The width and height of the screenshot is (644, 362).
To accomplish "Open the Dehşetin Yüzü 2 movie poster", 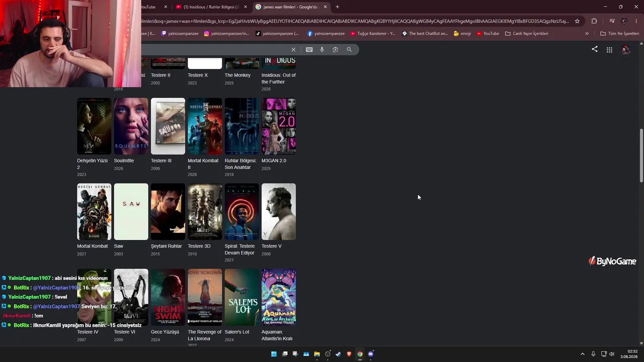I will 94,126.
